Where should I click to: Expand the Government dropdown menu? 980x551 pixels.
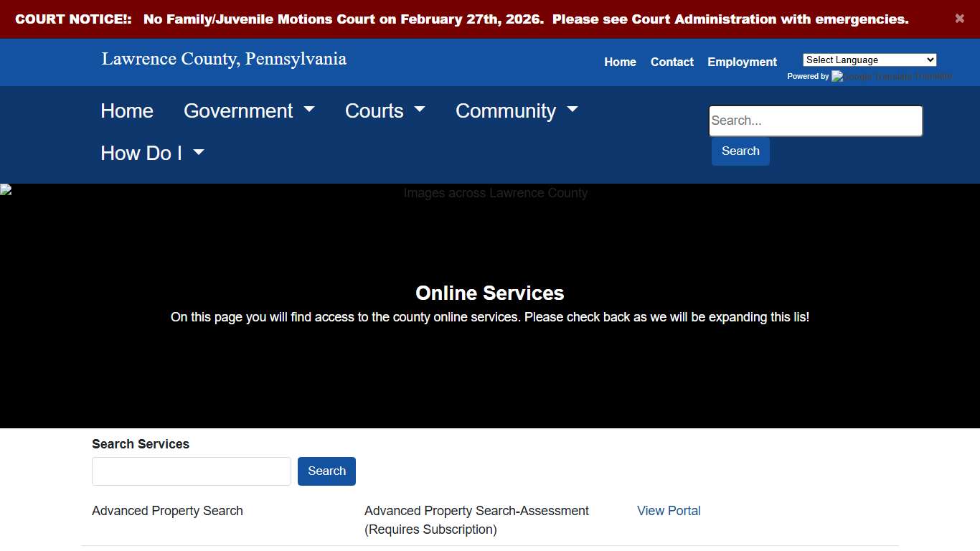[249, 110]
